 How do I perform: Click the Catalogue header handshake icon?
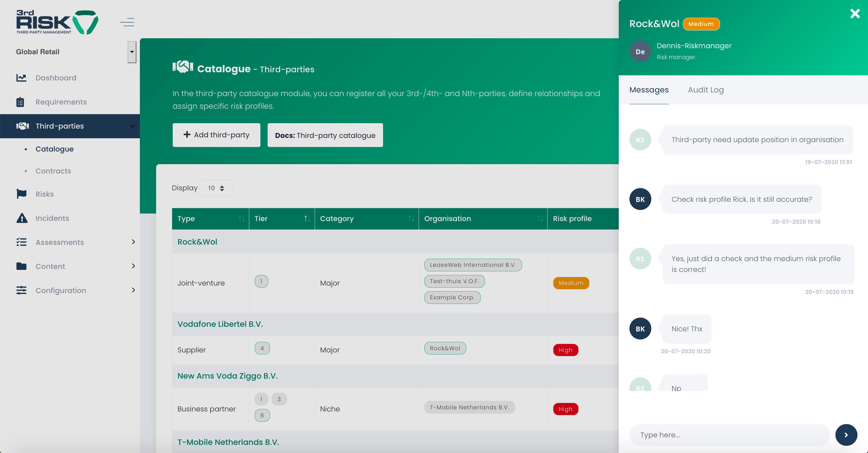[x=183, y=67]
